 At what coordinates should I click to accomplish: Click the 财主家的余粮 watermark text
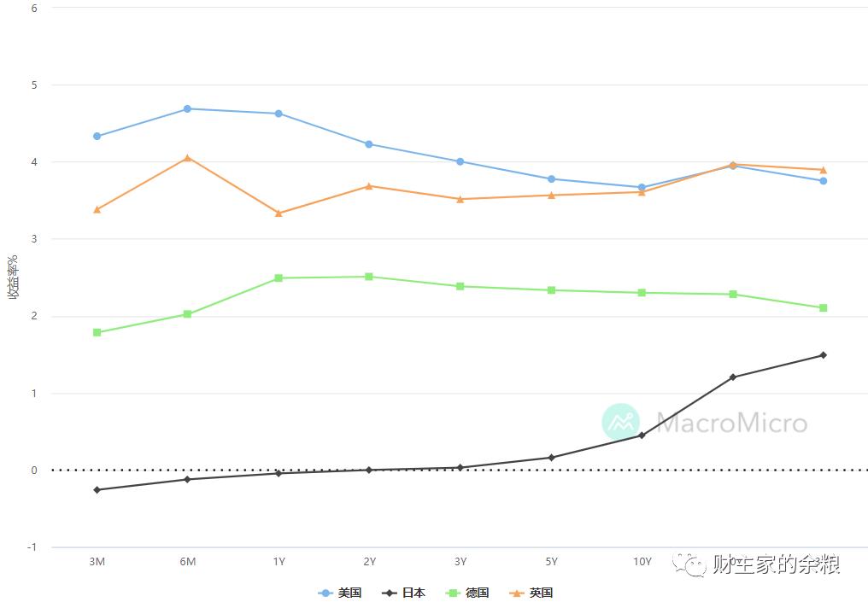click(x=776, y=564)
